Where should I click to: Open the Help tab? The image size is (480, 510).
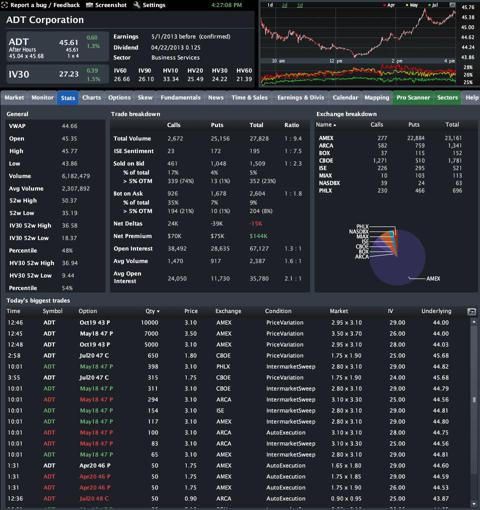click(472, 98)
